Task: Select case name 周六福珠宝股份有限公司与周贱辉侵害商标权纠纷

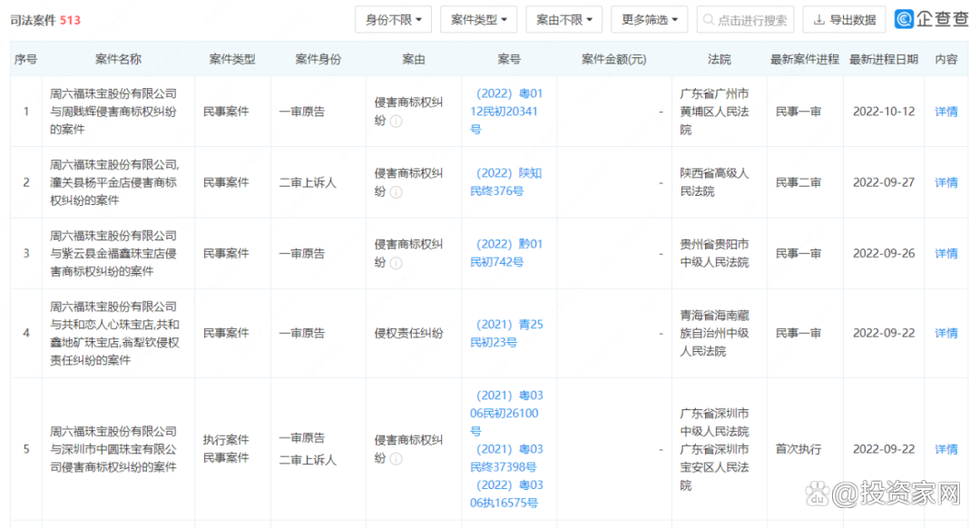Action: click(x=113, y=112)
